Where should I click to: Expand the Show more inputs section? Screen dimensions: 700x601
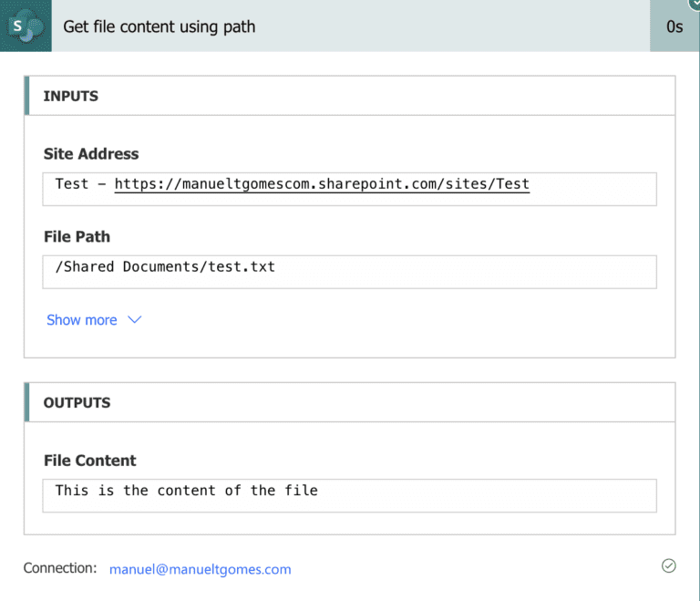click(82, 320)
